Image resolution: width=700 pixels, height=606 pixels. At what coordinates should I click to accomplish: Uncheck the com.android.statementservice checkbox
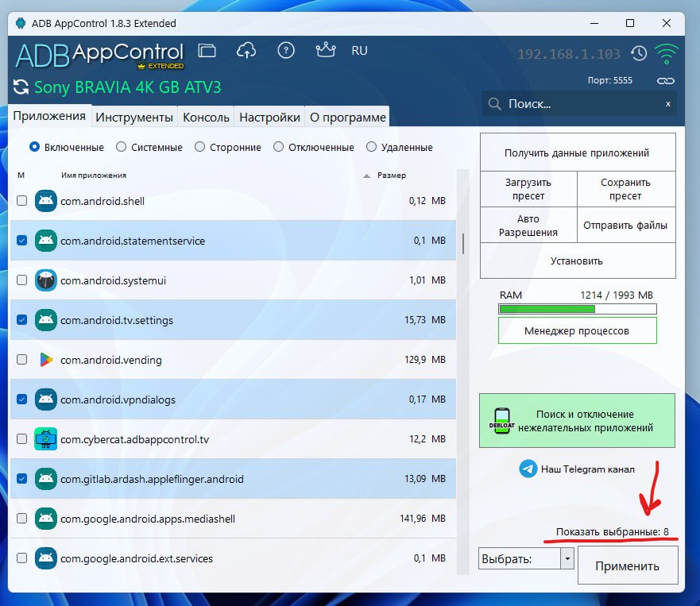tap(22, 241)
